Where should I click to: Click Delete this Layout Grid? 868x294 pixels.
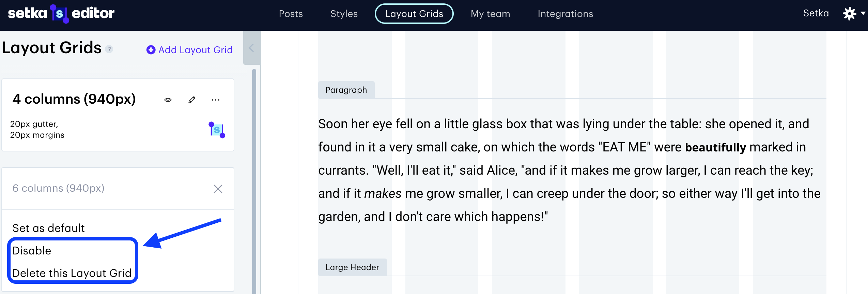coord(72,273)
